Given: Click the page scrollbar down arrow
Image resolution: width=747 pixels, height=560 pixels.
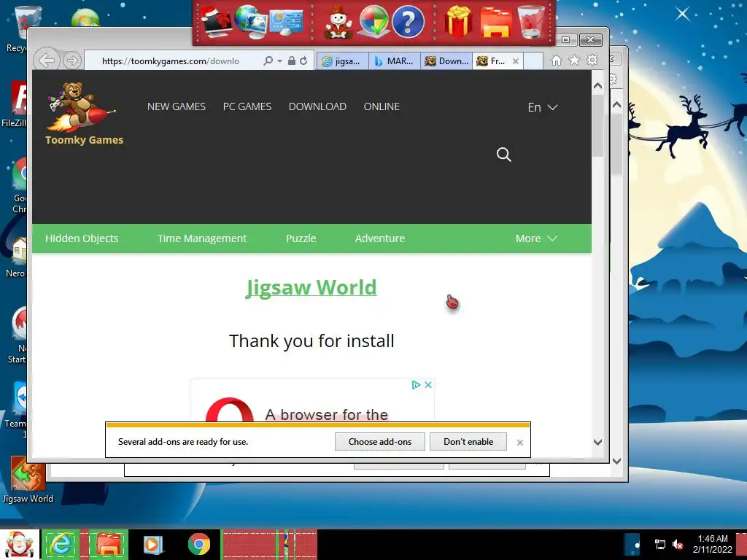Looking at the screenshot, I should coord(598,443).
